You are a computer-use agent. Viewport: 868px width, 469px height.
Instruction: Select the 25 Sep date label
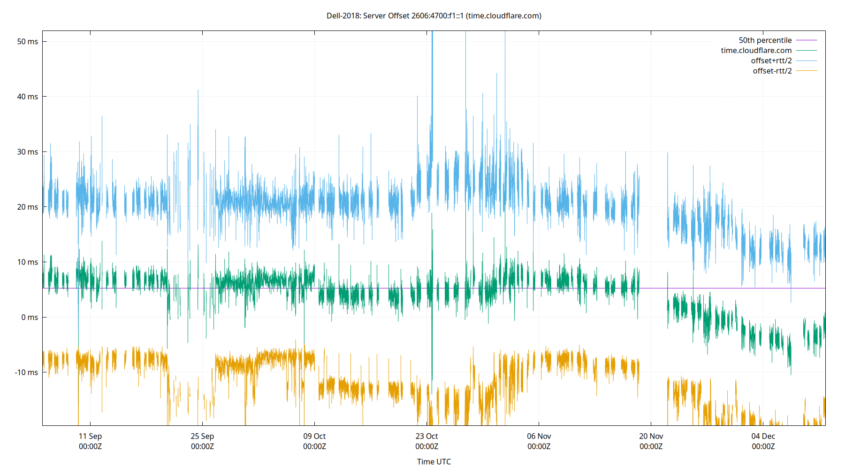click(202, 436)
